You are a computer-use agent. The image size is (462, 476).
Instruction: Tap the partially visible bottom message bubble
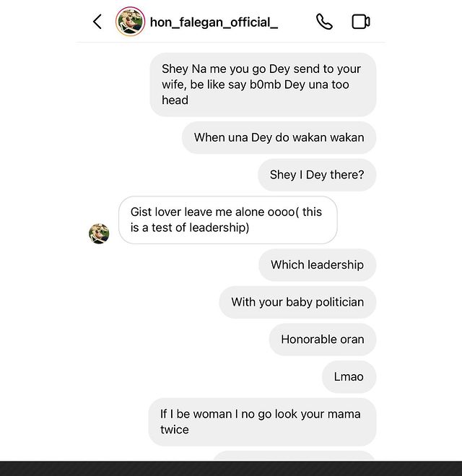click(x=294, y=456)
